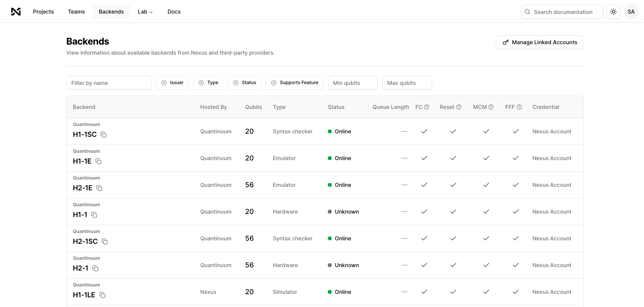Click 'Emulator' type in H1-1E row
This screenshot has width=644, height=307.
click(x=284, y=158)
